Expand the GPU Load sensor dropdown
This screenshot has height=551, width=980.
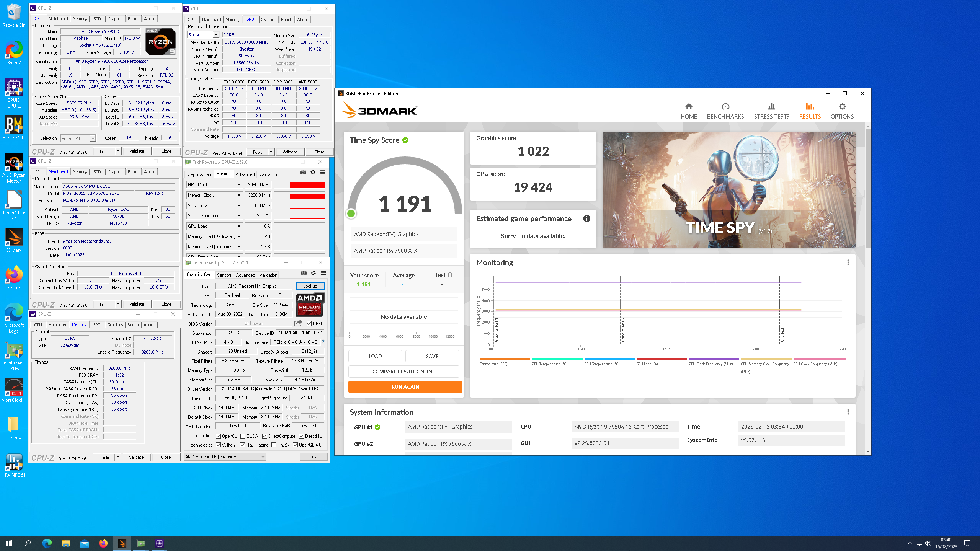point(239,226)
